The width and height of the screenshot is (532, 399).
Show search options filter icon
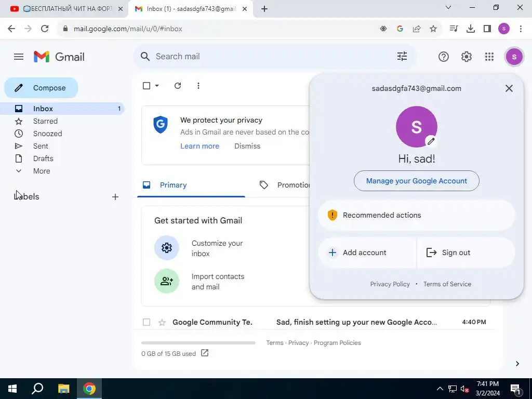point(402,56)
